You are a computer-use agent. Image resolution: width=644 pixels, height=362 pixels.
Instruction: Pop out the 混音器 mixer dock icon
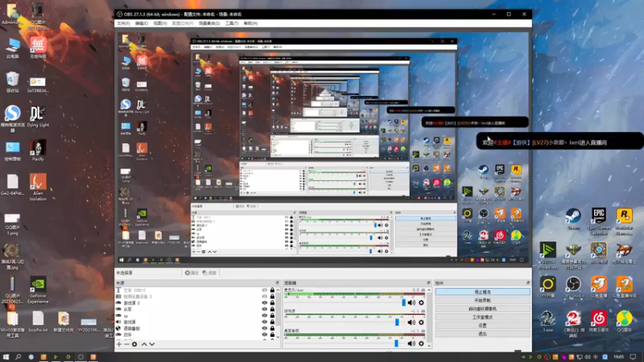(428, 283)
